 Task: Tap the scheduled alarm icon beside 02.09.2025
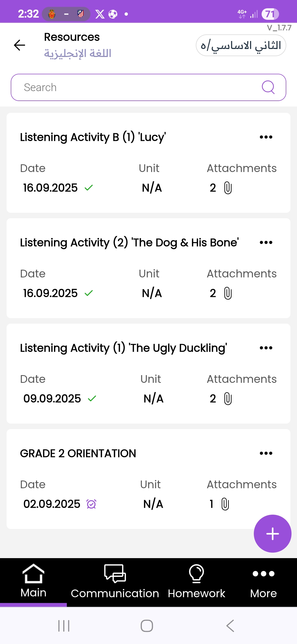coord(91,504)
